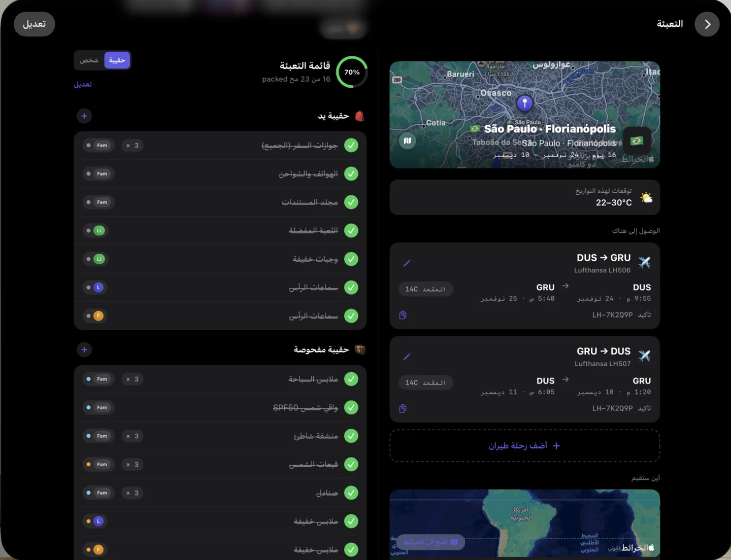Click the المقعد 14C seat badge on LH506

(425, 289)
